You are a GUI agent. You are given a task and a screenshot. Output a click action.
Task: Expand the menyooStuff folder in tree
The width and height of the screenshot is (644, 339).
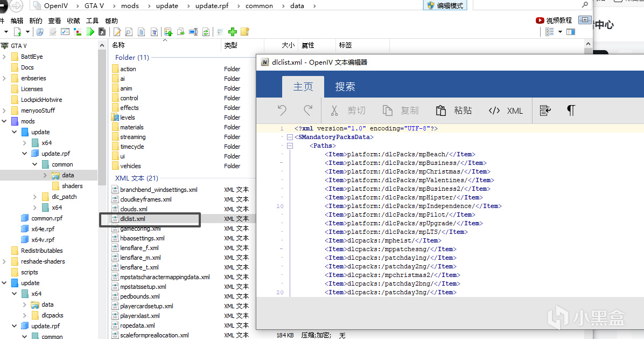[x=4, y=110]
